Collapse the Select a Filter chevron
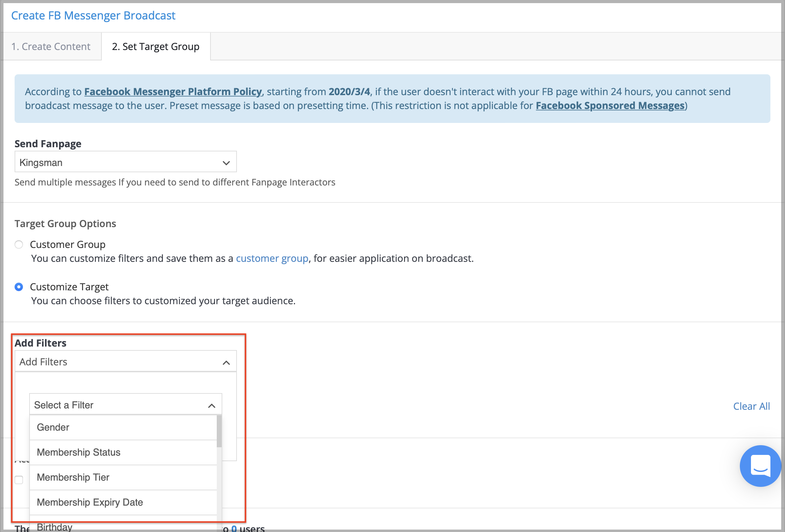Image resolution: width=785 pixels, height=532 pixels. [212, 406]
